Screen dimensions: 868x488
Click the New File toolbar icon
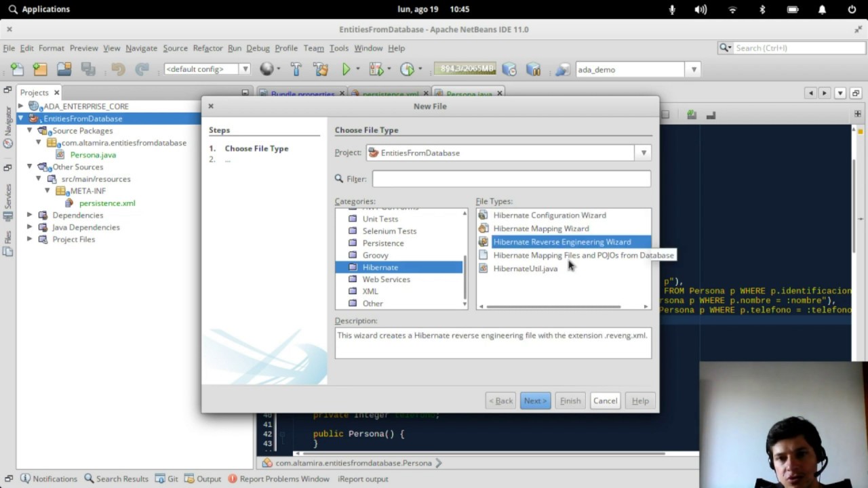[16, 69]
